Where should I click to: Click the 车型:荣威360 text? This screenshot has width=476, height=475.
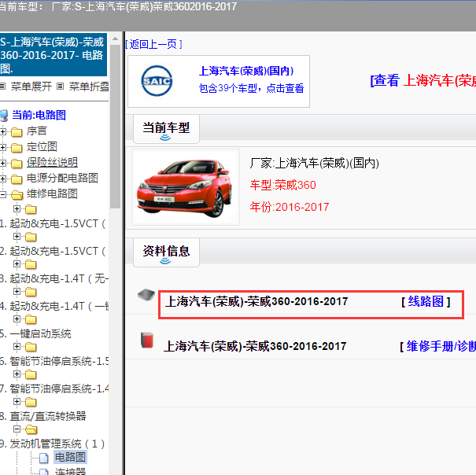pyautogui.click(x=283, y=185)
